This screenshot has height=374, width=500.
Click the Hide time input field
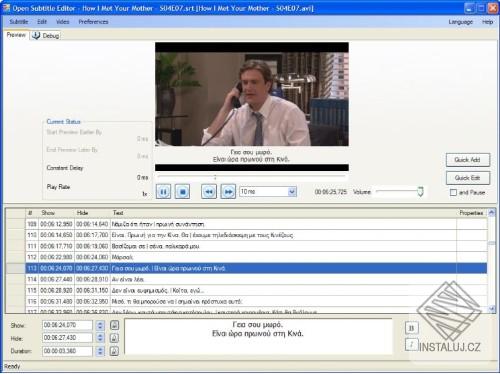click(x=67, y=338)
